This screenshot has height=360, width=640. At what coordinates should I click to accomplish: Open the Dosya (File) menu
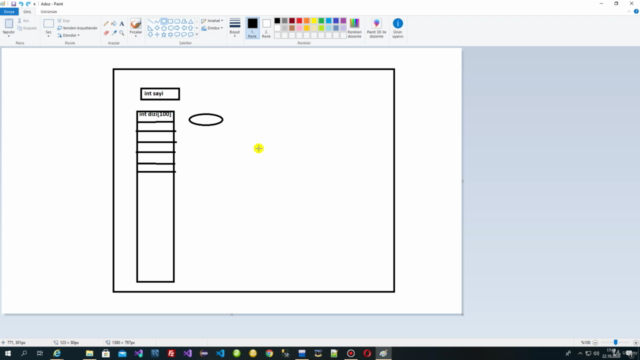pos(9,11)
